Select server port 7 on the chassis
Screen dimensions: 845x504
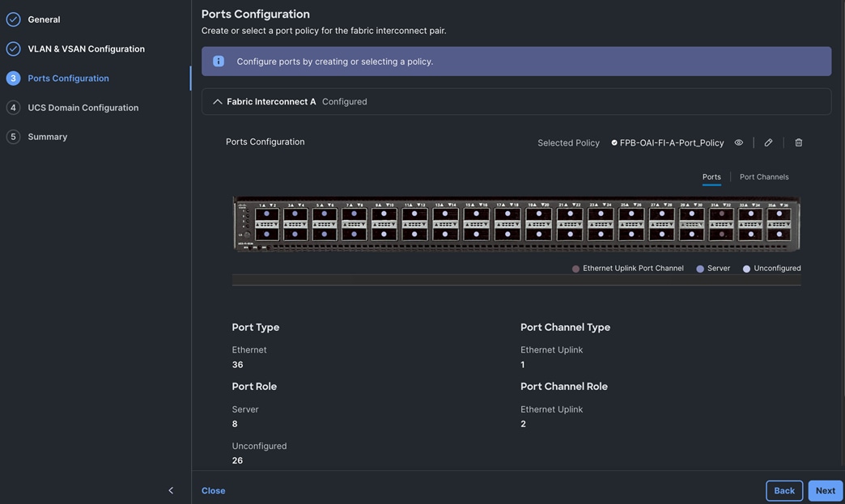[x=354, y=214]
